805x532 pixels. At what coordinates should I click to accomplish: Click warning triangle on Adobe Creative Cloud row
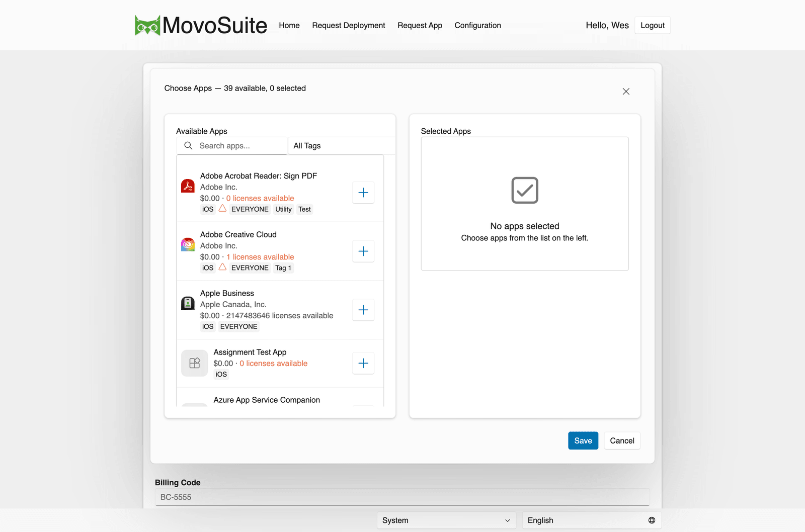point(222,267)
